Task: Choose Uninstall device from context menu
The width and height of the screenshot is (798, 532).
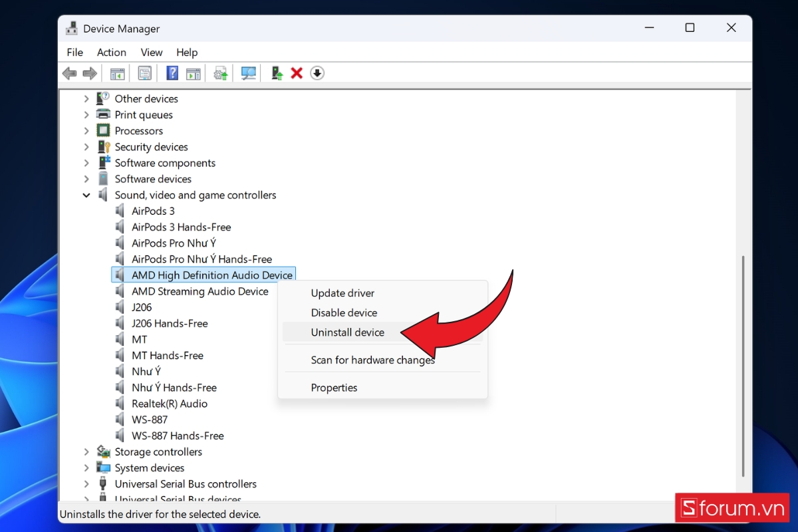Action: click(347, 332)
